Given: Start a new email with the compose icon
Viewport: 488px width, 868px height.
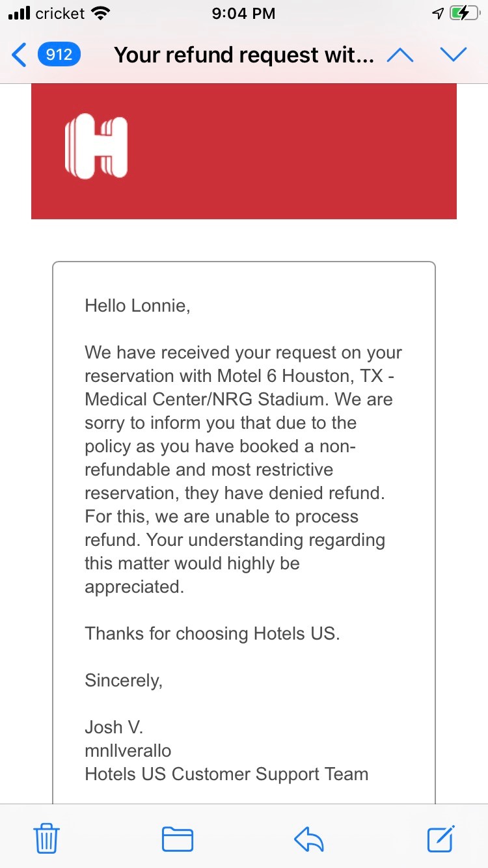Looking at the screenshot, I should pyautogui.click(x=441, y=839).
